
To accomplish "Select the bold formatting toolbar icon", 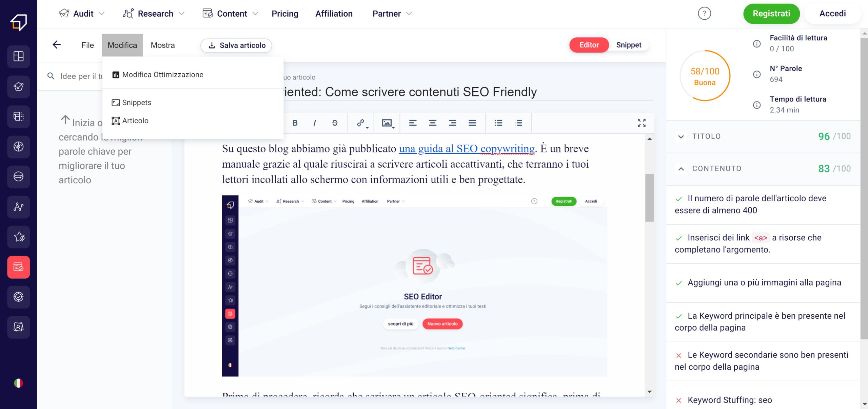I will [x=295, y=122].
